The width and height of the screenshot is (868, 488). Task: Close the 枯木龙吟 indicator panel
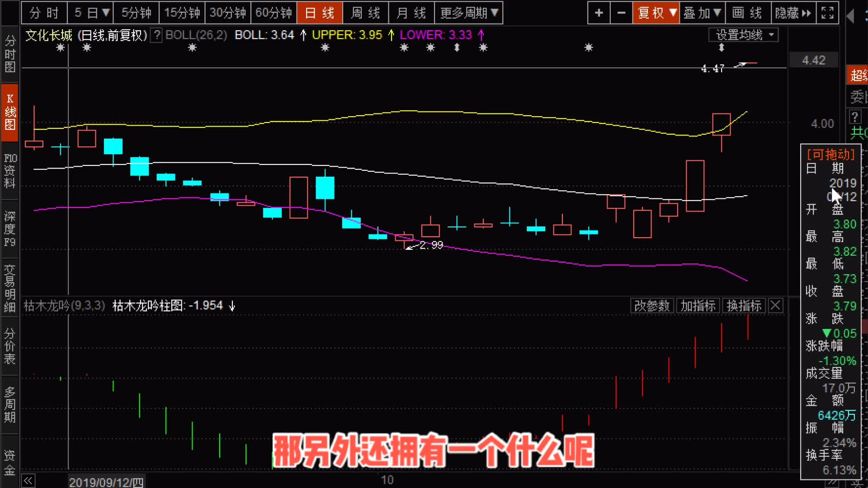pos(775,305)
